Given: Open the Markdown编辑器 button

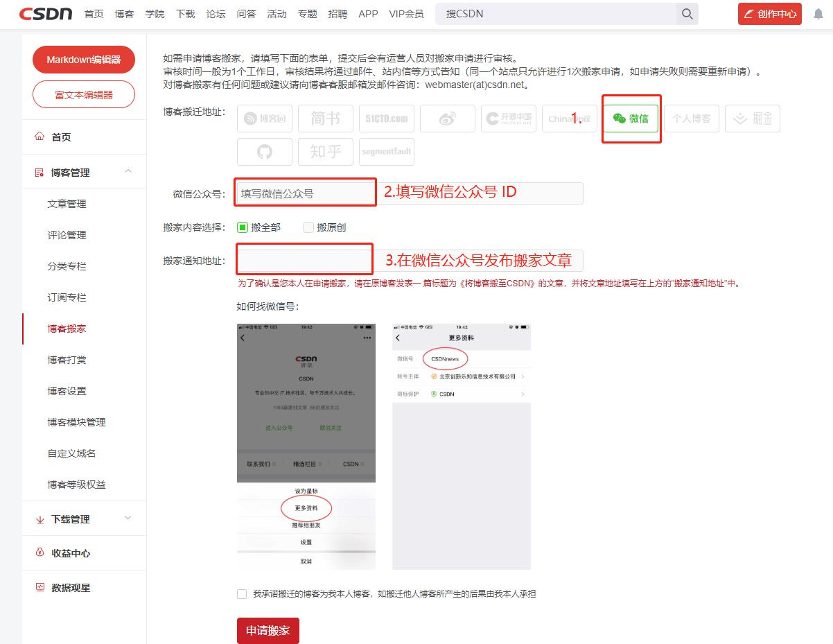Looking at the screenshot, I should 84,60.
